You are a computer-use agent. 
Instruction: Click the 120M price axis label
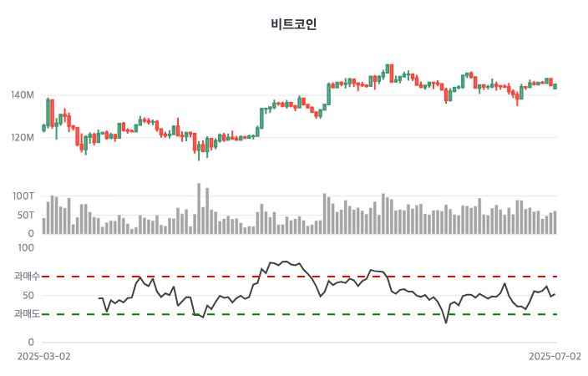[x=23, y=137]
